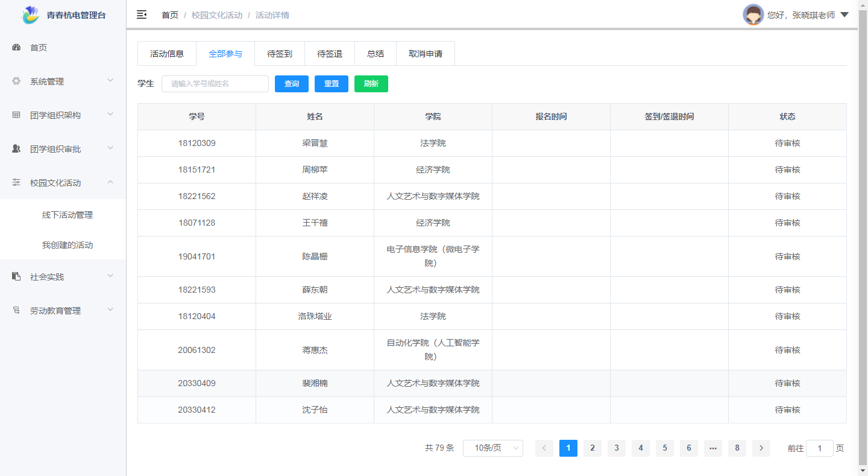Viewport: 868px width, 476px height.
Task: Click the 活动详情 breadcrumb text
Action: [x=272, y=15]
